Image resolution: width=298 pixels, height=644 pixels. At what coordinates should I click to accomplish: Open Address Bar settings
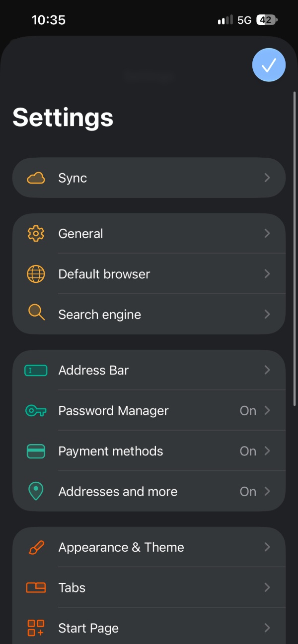pos(149,370)
